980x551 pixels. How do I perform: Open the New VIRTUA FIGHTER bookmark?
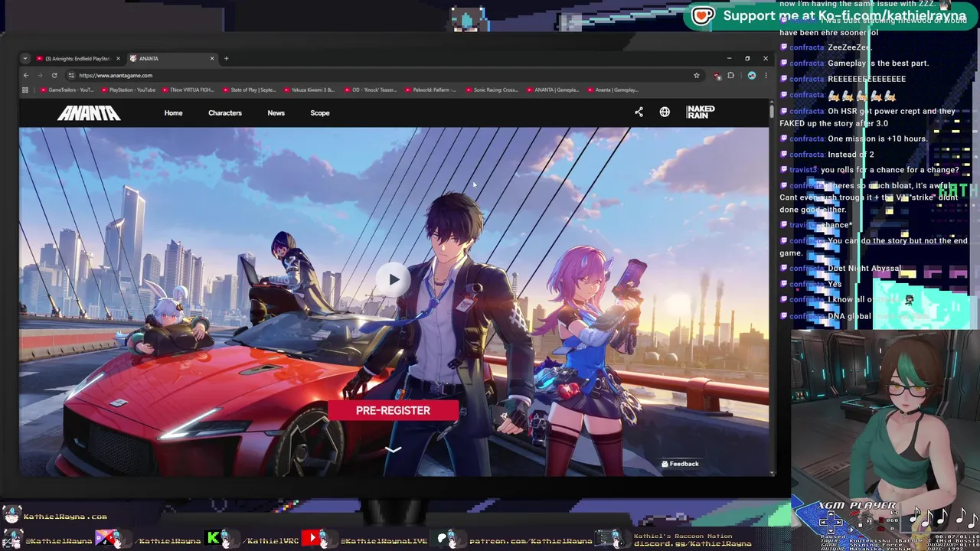(x=188, y=90)
